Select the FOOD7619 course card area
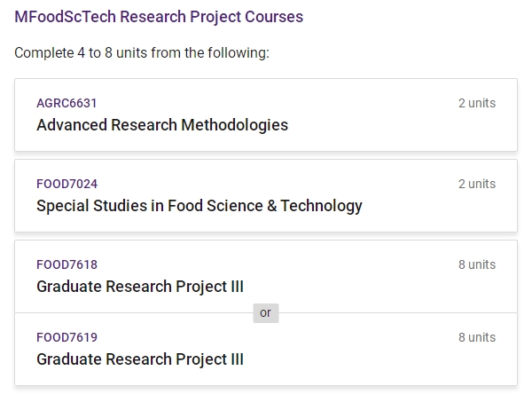The image size is (532, 402). 266,349
